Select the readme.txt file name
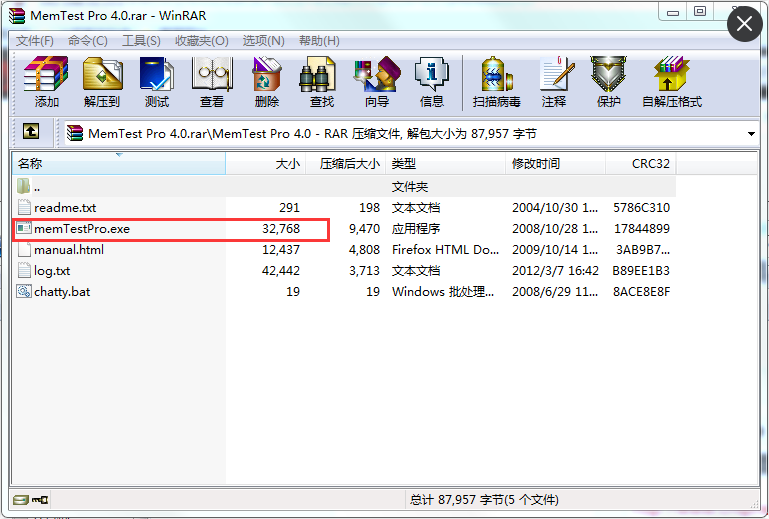 pyautogui.click(x=65, y=208)
